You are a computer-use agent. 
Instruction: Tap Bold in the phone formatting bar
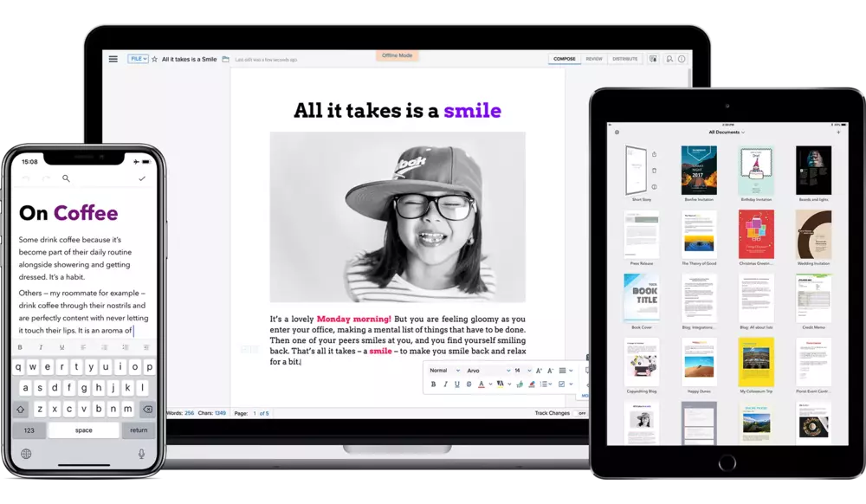click(20, 347)
